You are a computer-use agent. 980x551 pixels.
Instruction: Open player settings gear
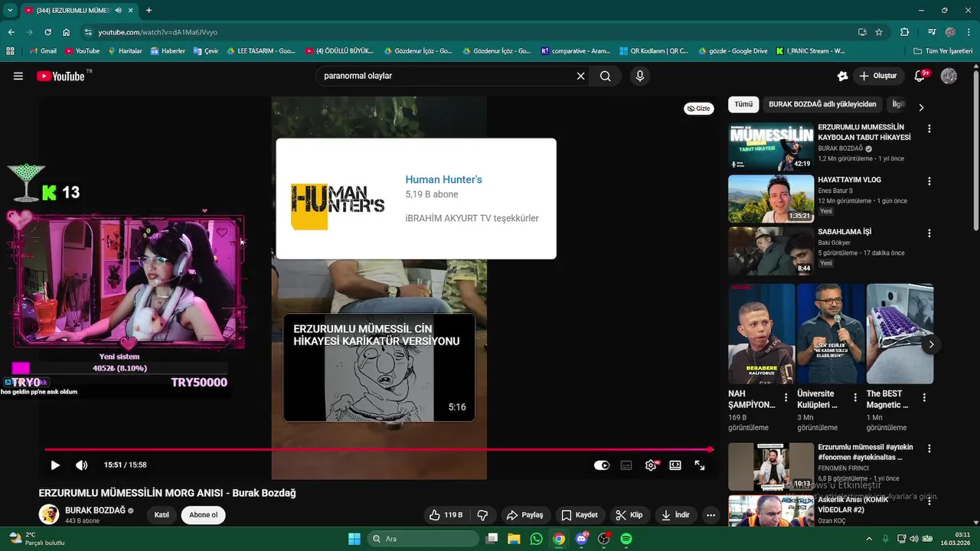[x=651, y=465]
